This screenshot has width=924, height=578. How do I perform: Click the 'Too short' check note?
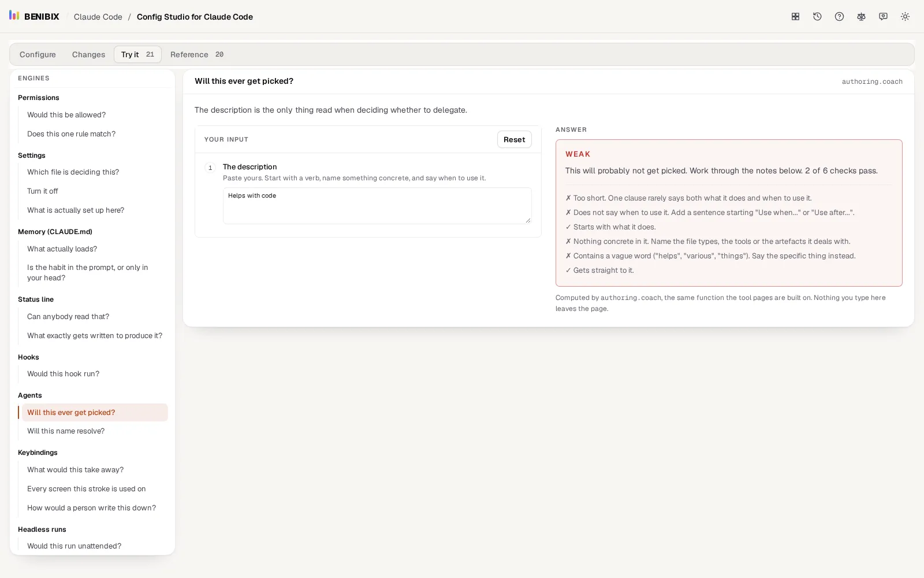(x=688, y=198)
